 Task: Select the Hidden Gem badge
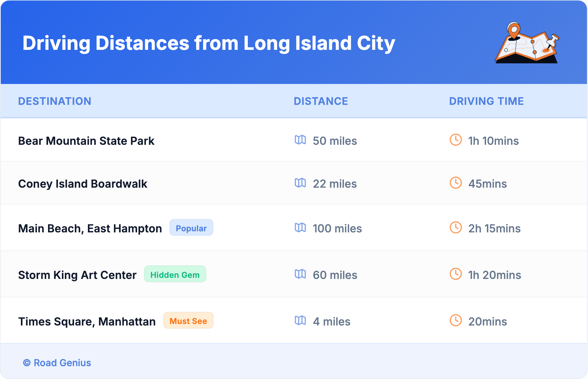pyautogui.click(x=175, y=274)
